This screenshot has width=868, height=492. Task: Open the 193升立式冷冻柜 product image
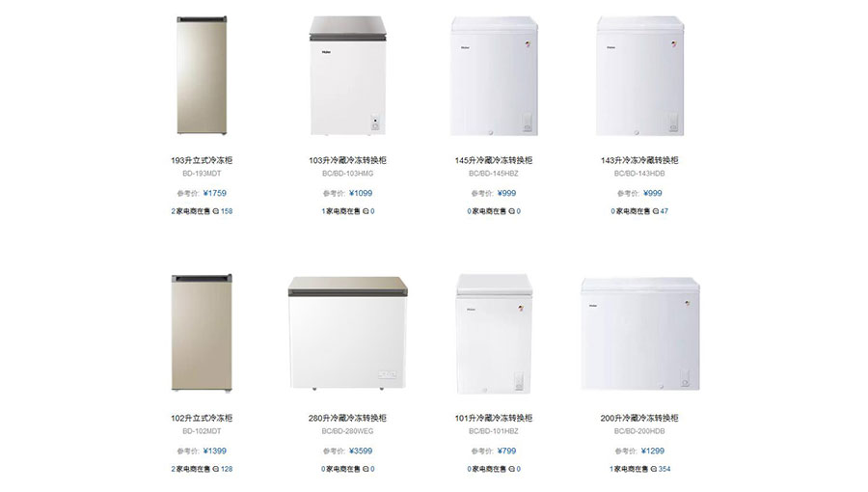(x=202, y=75)
